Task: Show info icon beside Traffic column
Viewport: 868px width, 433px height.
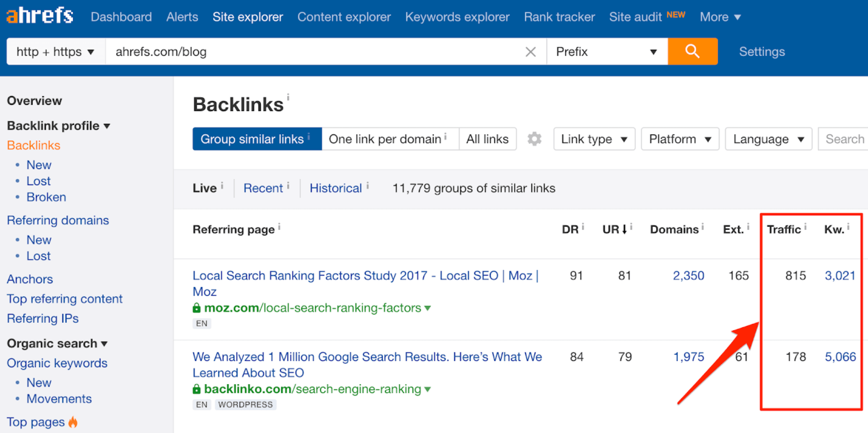Action: [x=805, y=227]
